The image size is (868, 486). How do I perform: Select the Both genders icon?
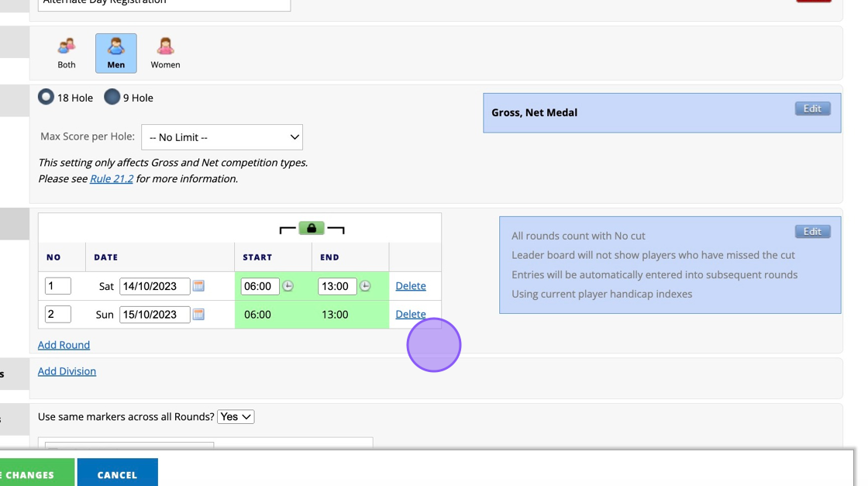pyautogui.click(x=67, y=53)
